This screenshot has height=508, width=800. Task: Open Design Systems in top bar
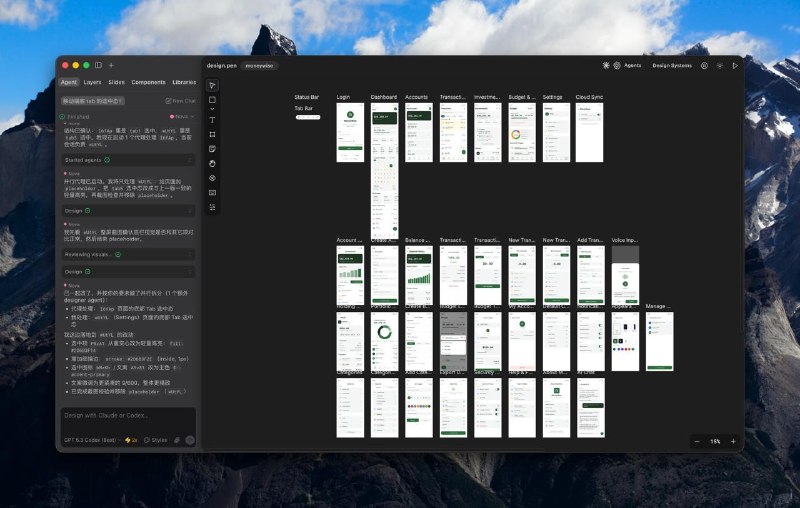pyautogui.click(x=671, y=65)
